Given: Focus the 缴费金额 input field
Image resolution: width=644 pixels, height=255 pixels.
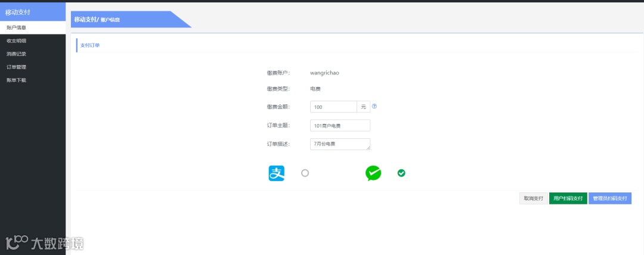Looking at the screenshot, I should (333, 107).
